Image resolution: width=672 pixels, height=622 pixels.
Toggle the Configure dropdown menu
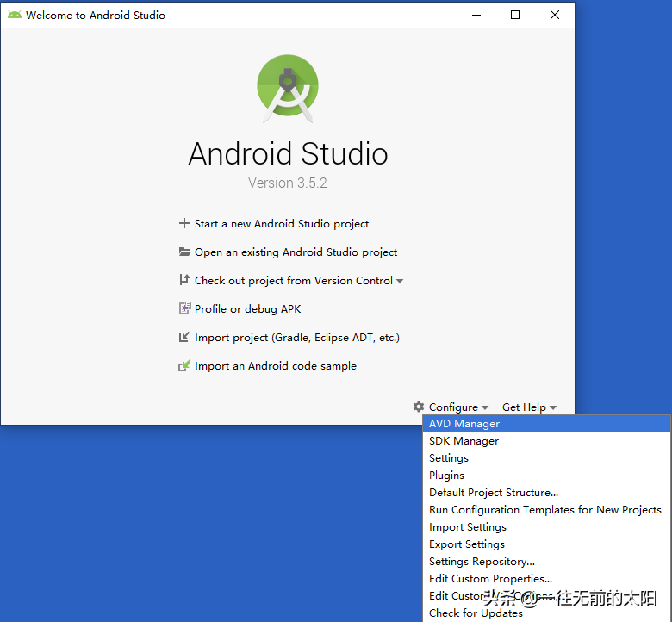coord(458,407)
